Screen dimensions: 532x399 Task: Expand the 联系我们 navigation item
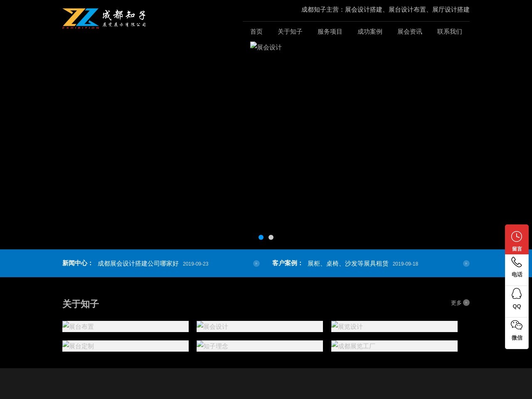tap(450, 32)
